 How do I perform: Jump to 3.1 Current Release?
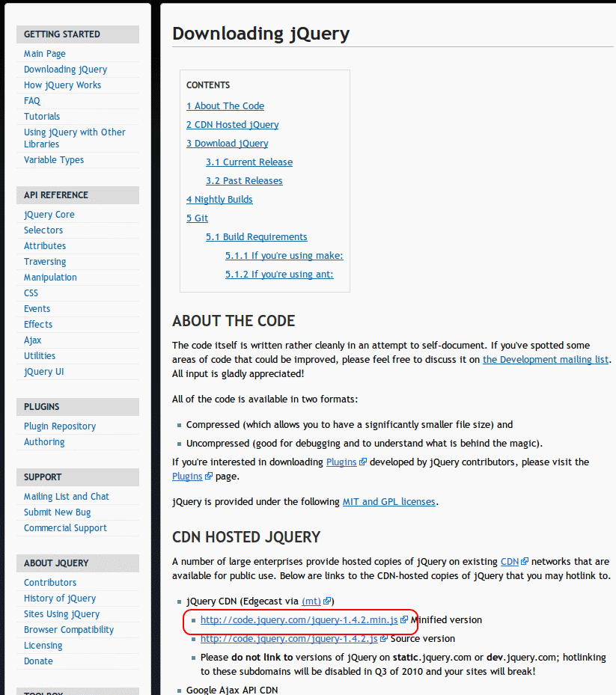[x=249, y=162]
